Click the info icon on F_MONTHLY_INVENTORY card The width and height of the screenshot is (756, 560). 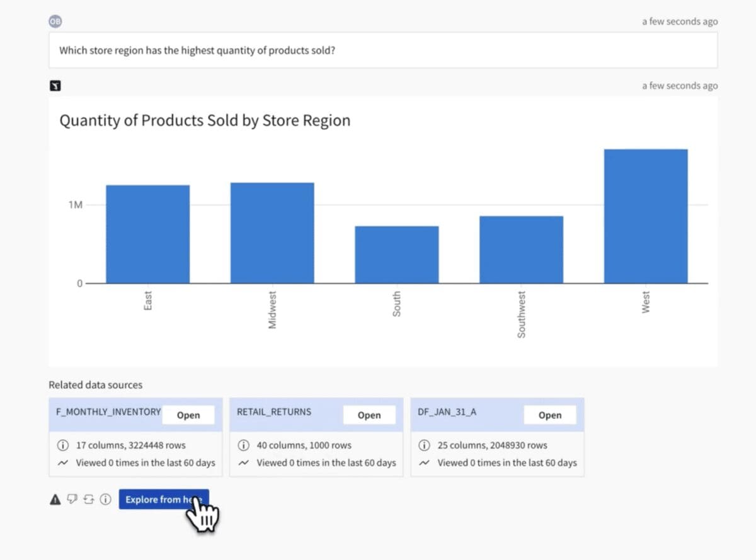tap(63, 445)
